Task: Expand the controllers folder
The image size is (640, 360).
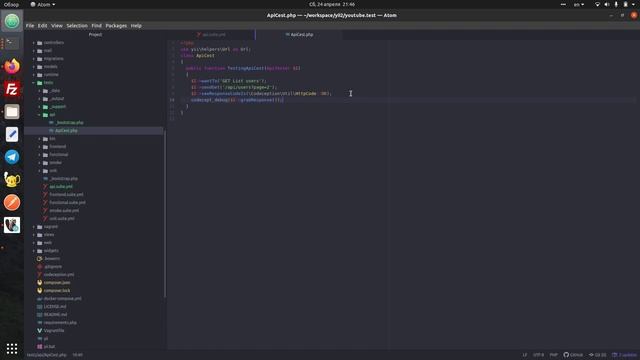Action: 53,42
